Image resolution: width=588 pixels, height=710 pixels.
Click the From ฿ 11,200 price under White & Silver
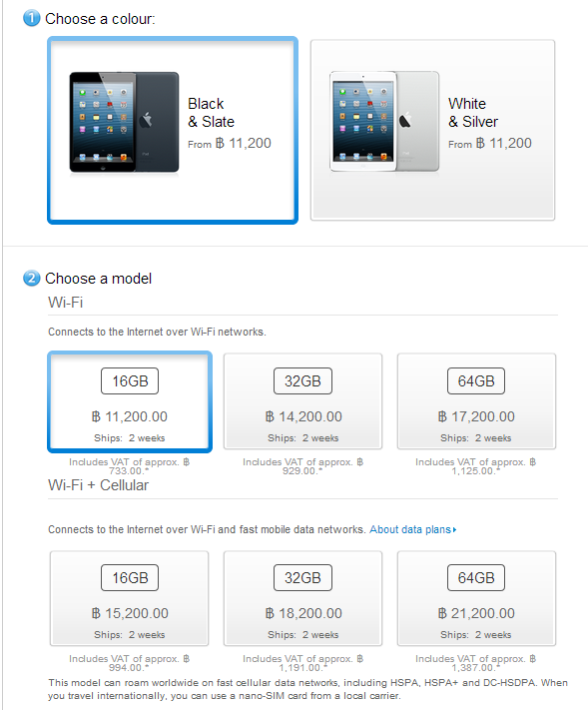490,143
